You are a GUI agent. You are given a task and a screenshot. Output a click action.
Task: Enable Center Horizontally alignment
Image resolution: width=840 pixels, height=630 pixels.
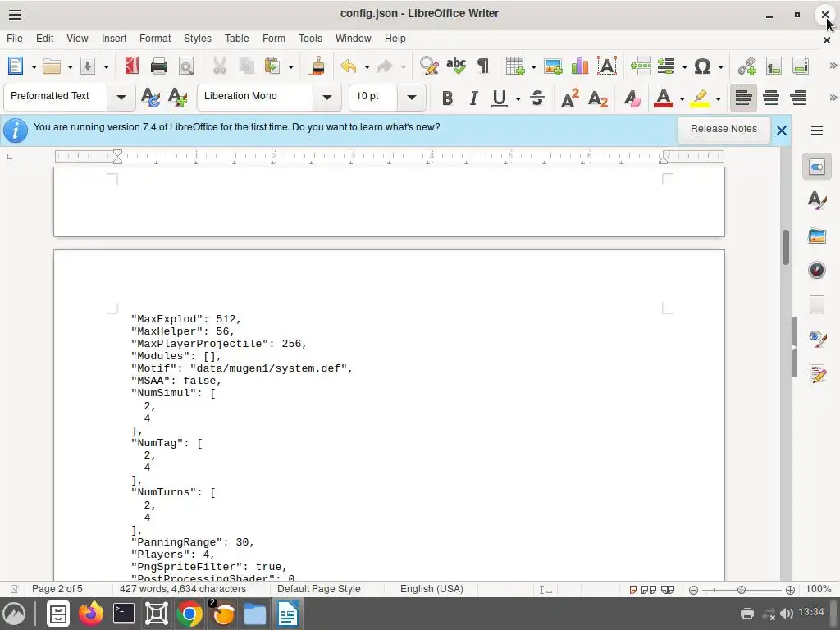[771, 98]
